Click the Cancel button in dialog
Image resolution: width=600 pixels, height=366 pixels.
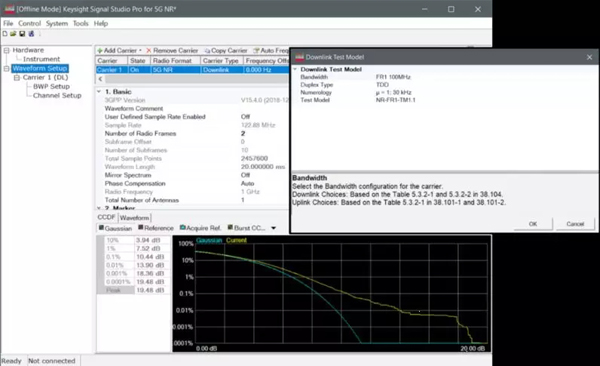point(575,224)
